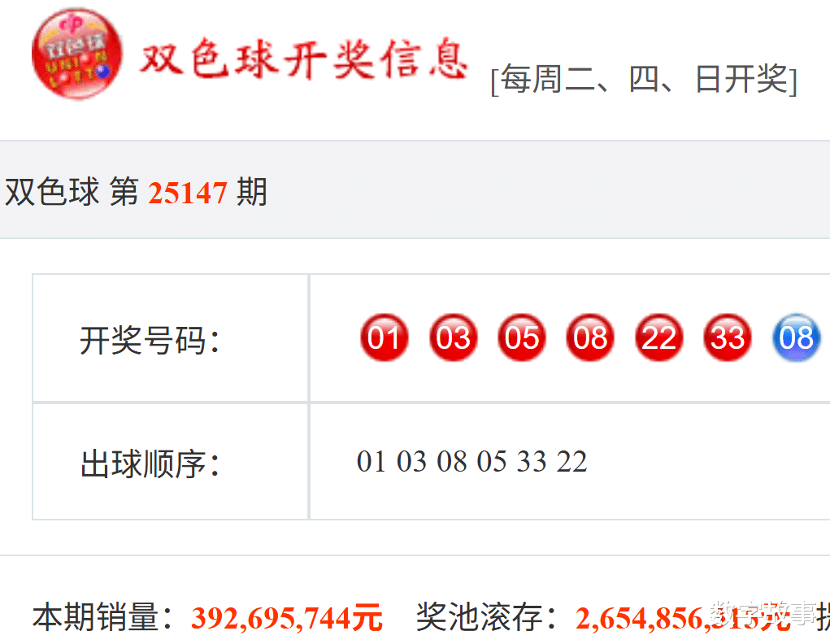Click the sales amount 392,695,744元
Viewport: 830px width, 644px height.
[x=286, y=618]
